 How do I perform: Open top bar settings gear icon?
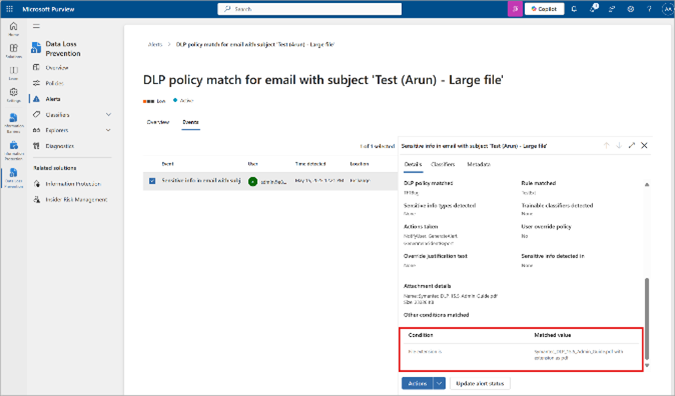pos(631,9)
